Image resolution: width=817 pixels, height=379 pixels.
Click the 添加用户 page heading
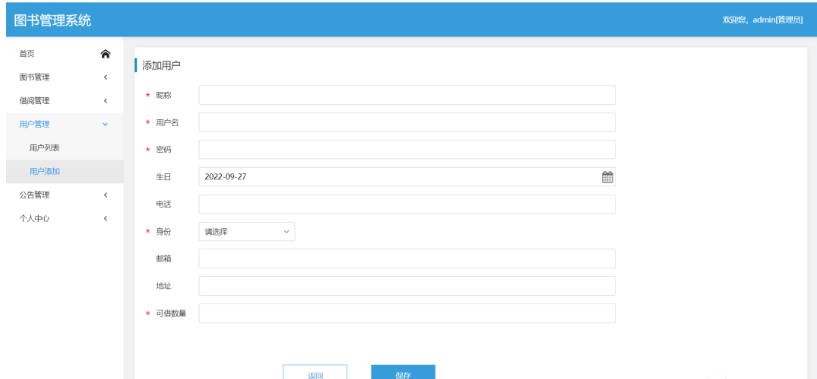(x=162, y=65)
